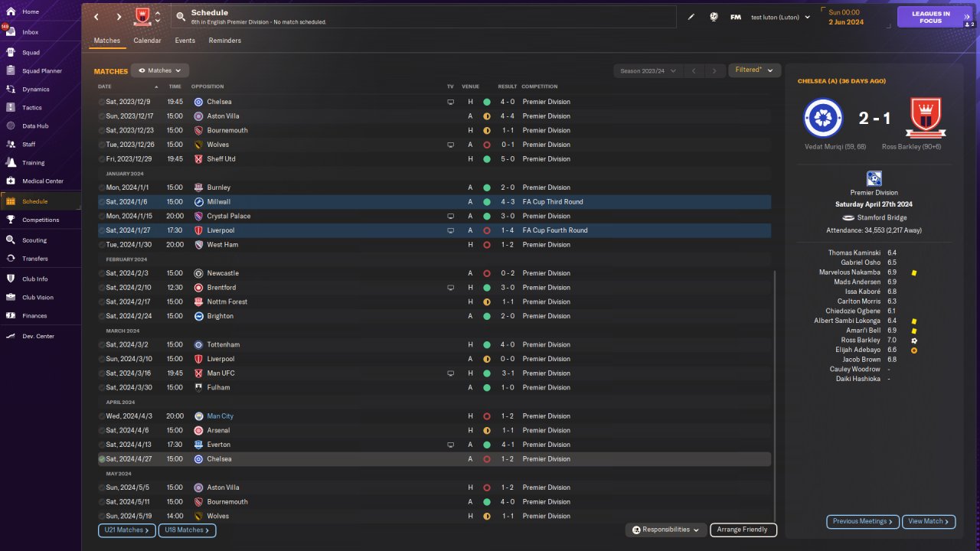Click the pencil edit icon in the top bar
Screen dimensions: 980x551
tap(691, 17)
